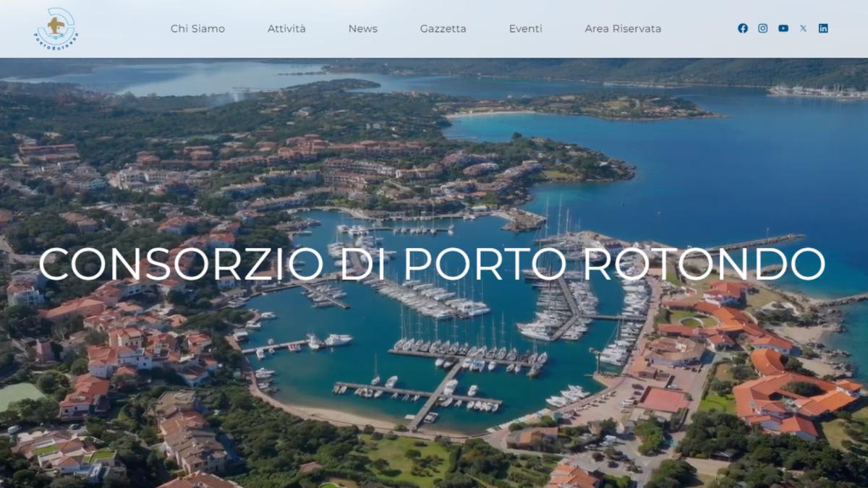Viewport: 868px width, 488px height.
Task: Open the LinkedIn icon
Action: point(823,28)
